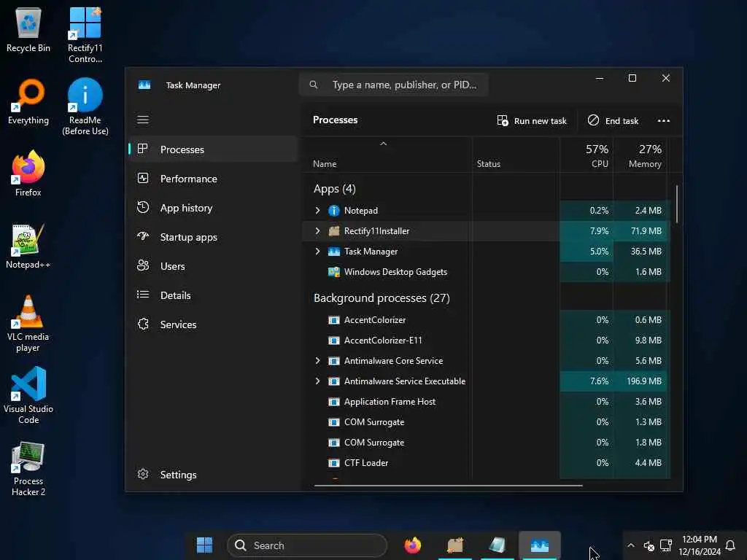Click the End task button
Image resolution: width=747 pixels, height=560 pixels.
(x=613, y=121)
